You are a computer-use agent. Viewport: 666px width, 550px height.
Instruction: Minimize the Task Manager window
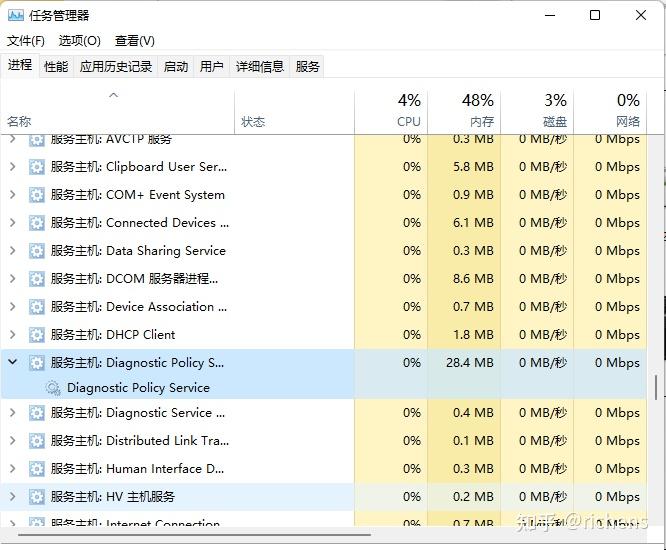[550, 15]
